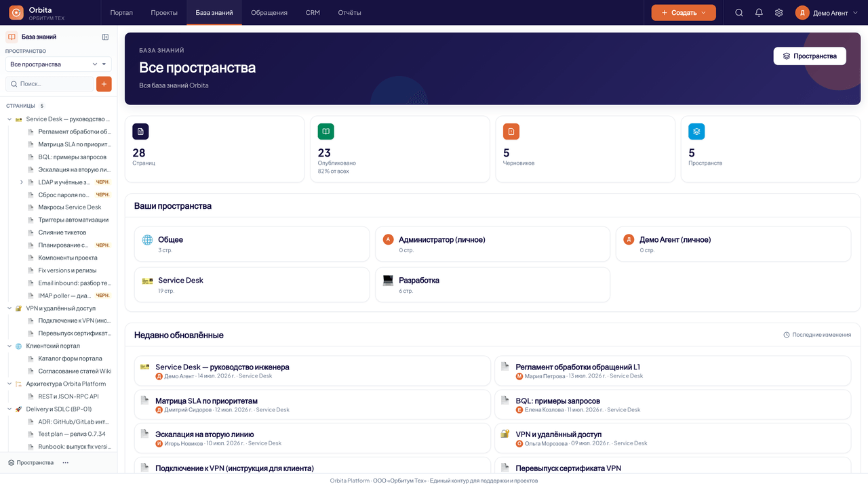Click the laptop icon of Разработка space
868x488 pixels.
coord(388,281)
